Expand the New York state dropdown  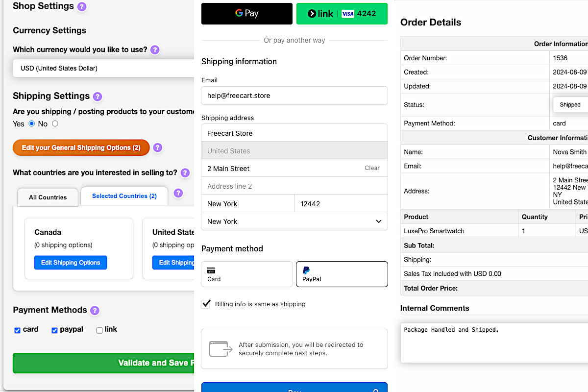coord(294,221)
